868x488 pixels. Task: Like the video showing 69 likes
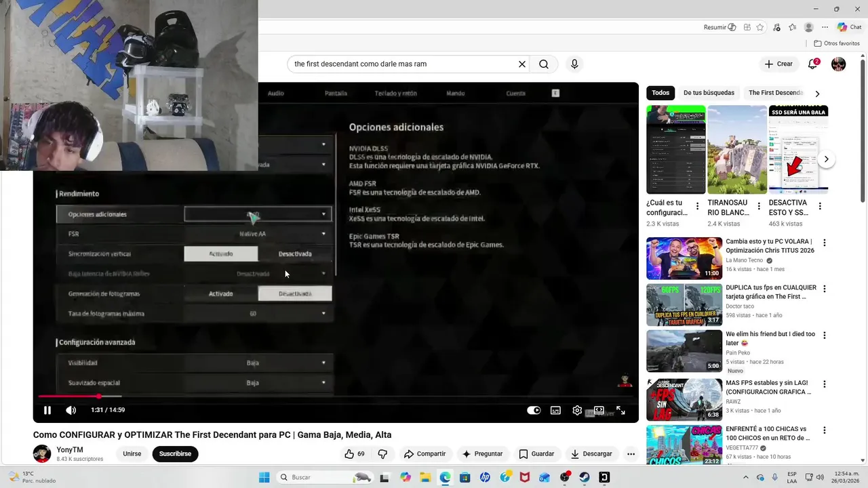tap(355, 454)
